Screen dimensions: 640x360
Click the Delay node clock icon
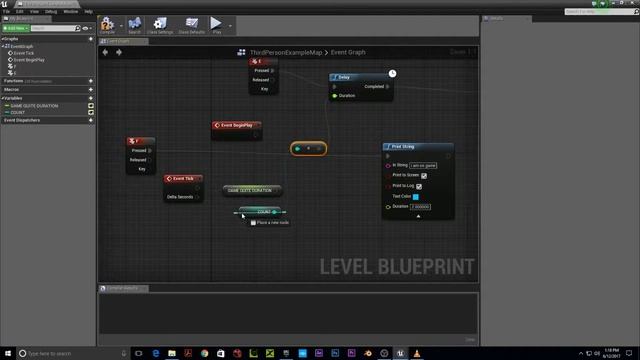tap(392, 73)
